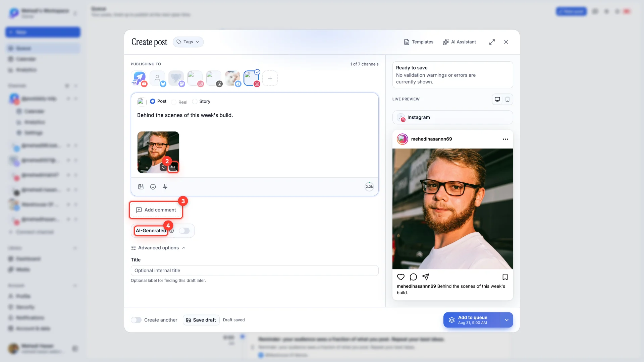The image size is (644, 362).
Task: Add another channel with plus button
Action: (x=270, y=78)
